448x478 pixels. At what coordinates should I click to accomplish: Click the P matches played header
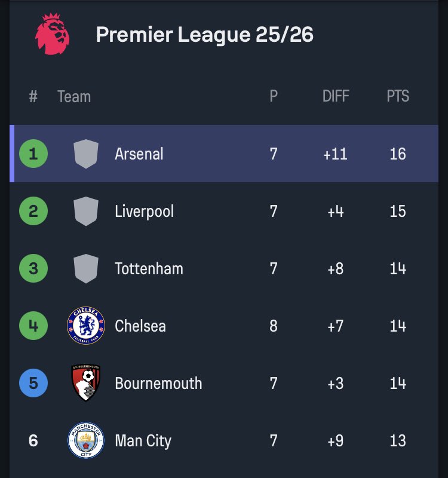[x=274, y=96]
